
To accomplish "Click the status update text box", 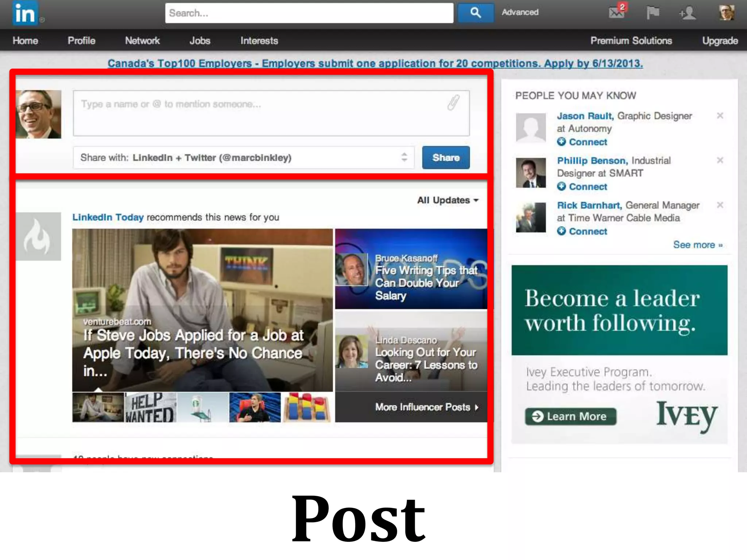I will [x=271, y=113].
